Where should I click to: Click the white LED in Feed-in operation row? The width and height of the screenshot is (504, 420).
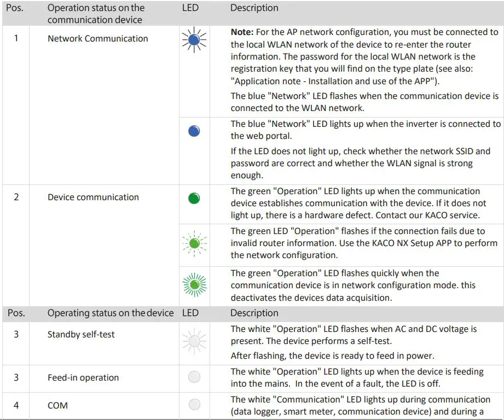[x=194, y=377]
